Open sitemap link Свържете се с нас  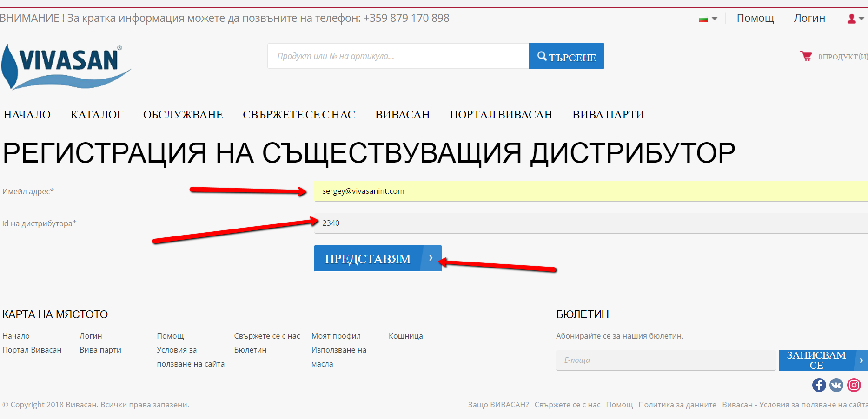(267, 336)
